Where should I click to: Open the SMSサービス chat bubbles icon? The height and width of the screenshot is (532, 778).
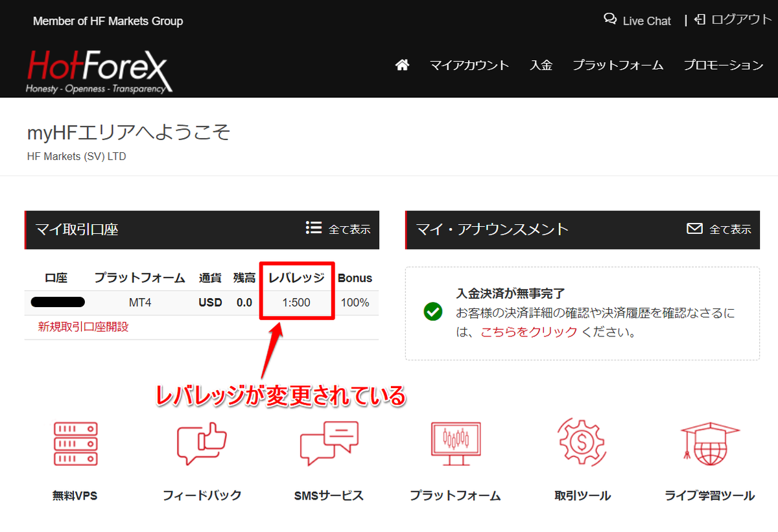[x=329, y=443]
